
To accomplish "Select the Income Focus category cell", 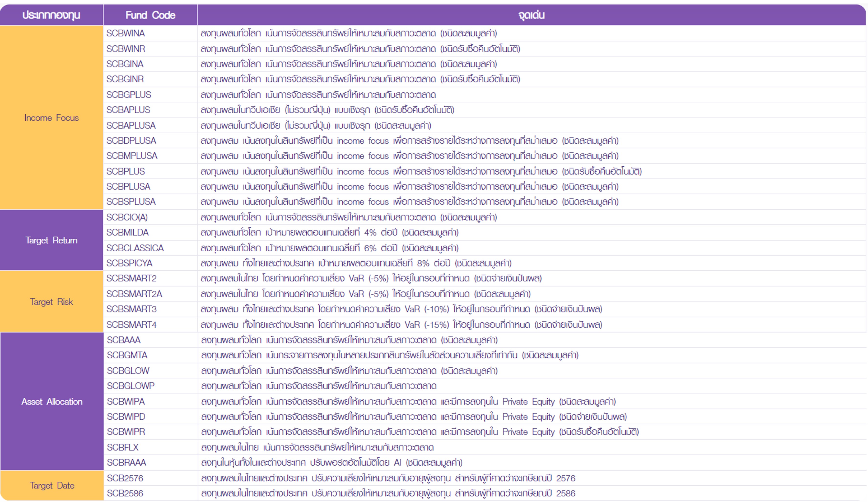I will (x=51, y=118).
